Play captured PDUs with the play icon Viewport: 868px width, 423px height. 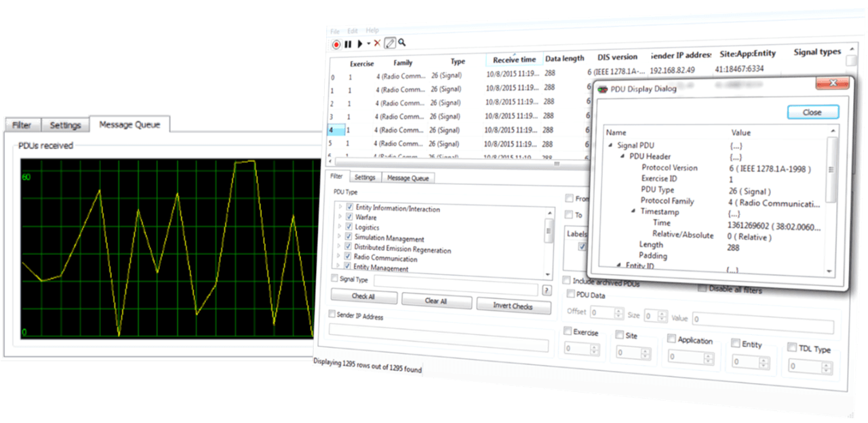(x=360, y=43)
